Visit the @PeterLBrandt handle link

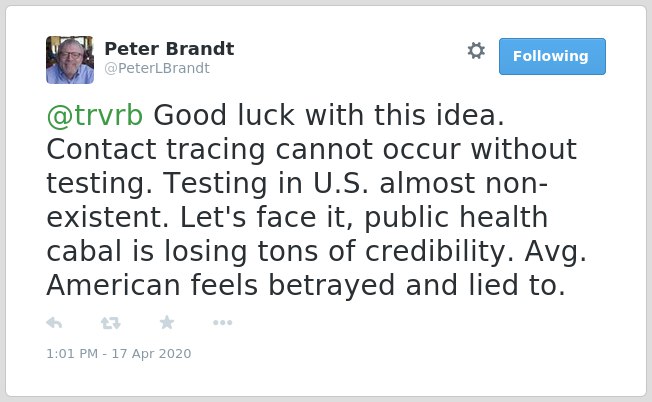157,68
